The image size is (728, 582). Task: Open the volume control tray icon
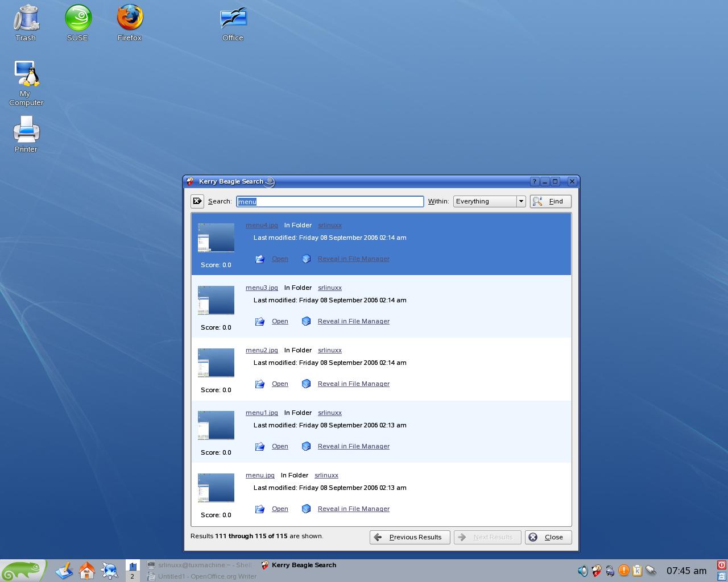[582, 571]
